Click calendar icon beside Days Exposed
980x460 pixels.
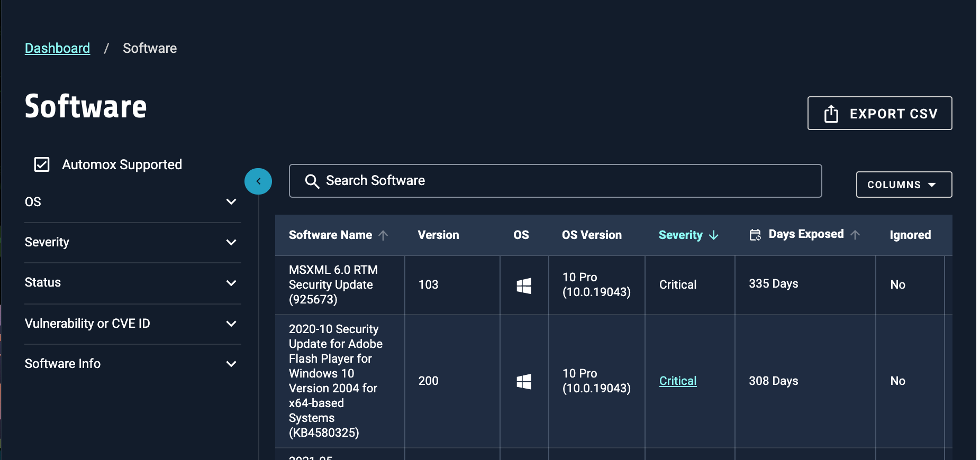[x=756, y=235]
